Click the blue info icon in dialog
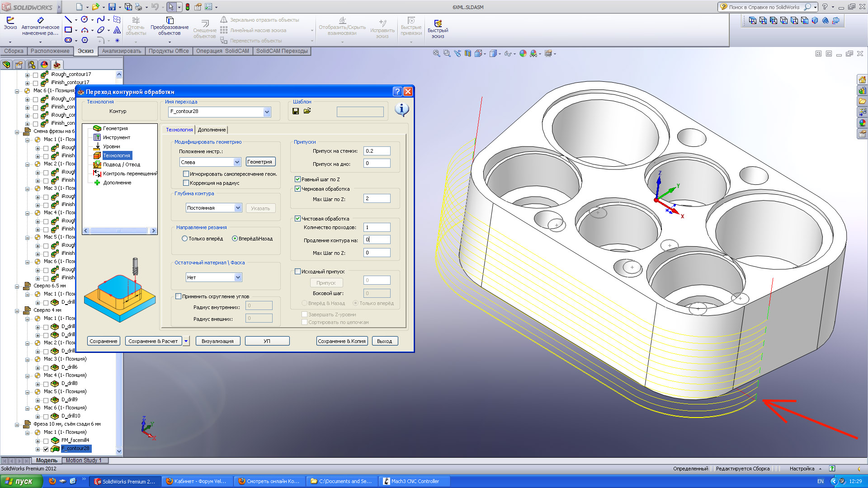Screen dimensions: 868x488 click(401, 109)
